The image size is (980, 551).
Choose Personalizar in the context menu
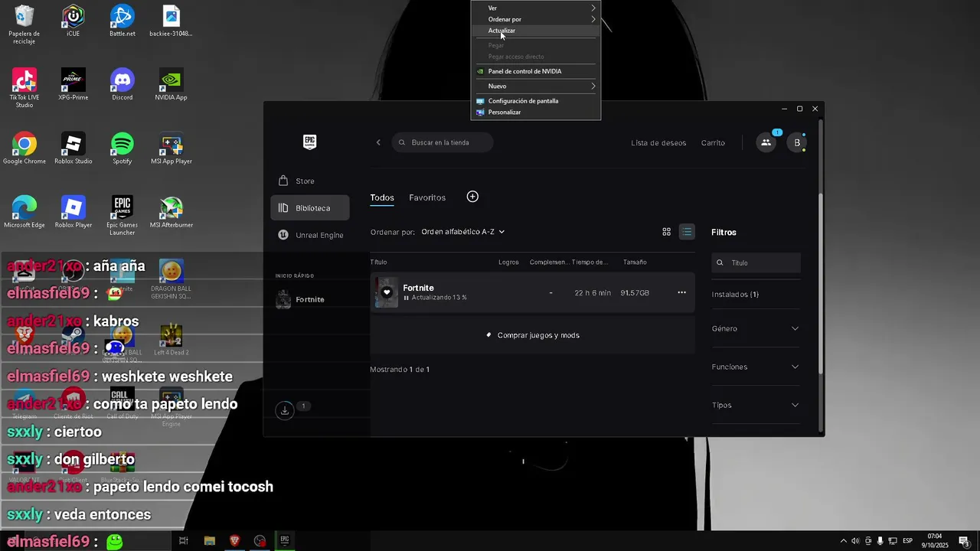coord(535,112)
